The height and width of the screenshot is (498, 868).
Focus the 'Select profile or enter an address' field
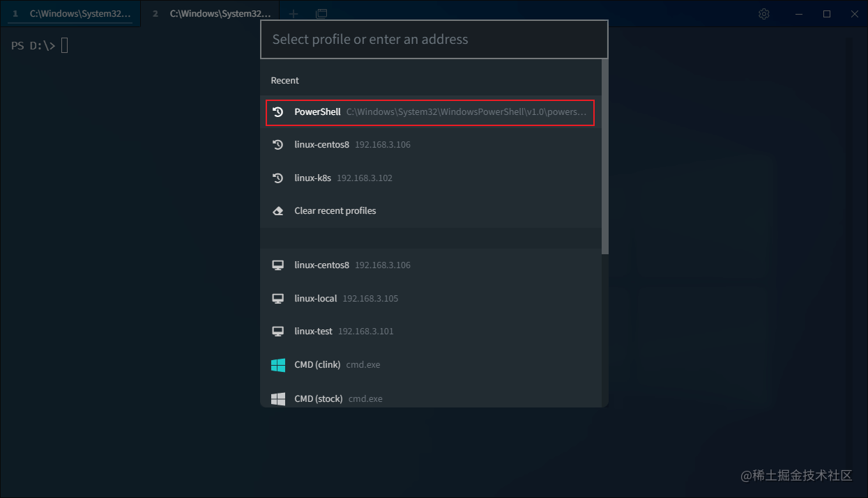point(434,39)
